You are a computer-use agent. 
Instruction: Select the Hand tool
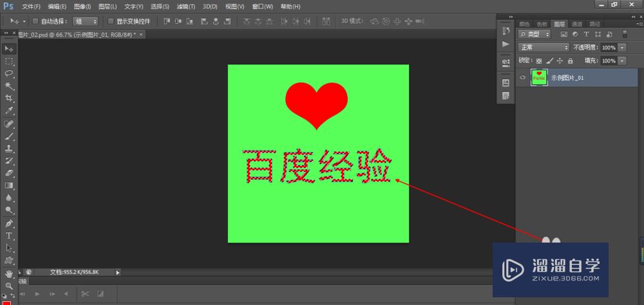coord(8,274)
